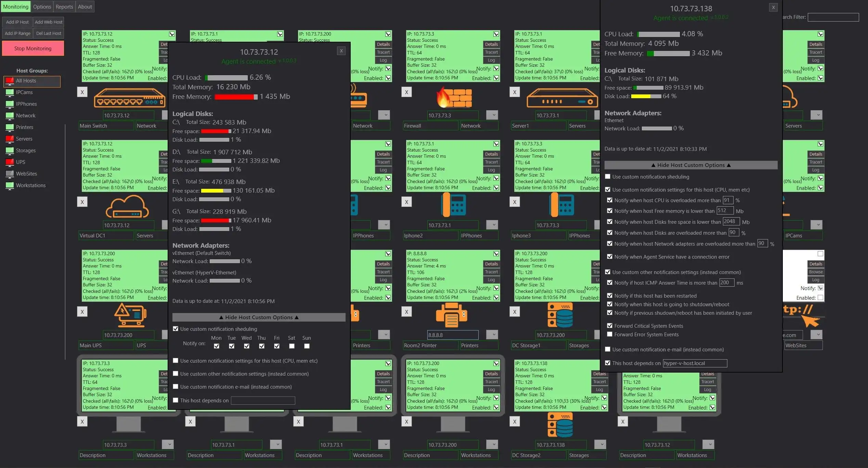Click the Main Switch device icon

coord(129,98)
